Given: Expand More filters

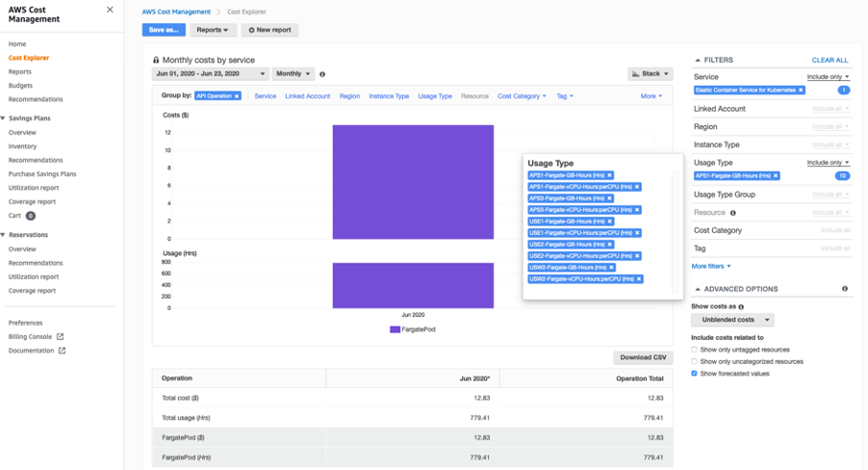Looking at the screenshot, I should tap(711, 266).
